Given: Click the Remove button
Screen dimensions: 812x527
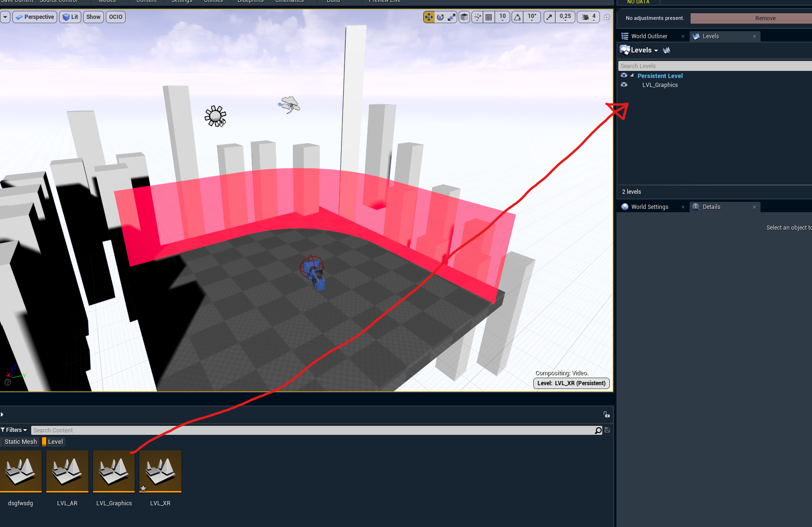Looking at the screenshot, I should click(x=765, y=18).
